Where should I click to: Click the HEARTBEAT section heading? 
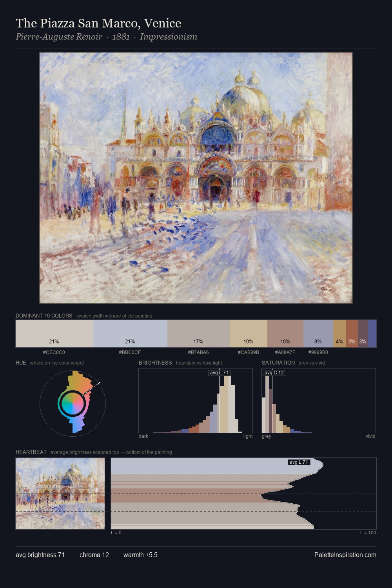[x=31, y=452]
